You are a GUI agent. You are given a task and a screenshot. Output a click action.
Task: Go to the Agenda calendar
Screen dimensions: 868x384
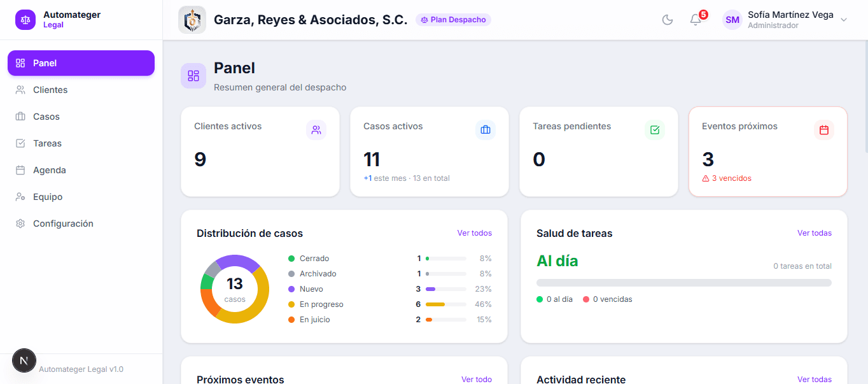(x=50, y=170)
